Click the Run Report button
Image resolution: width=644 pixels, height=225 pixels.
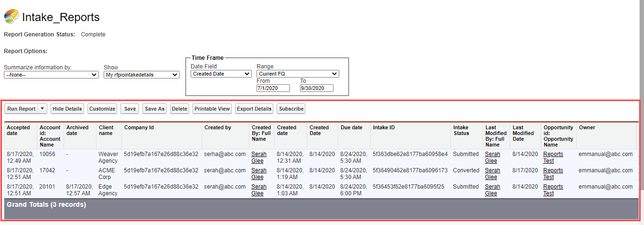pyautogui.click(x=21, y=109)
